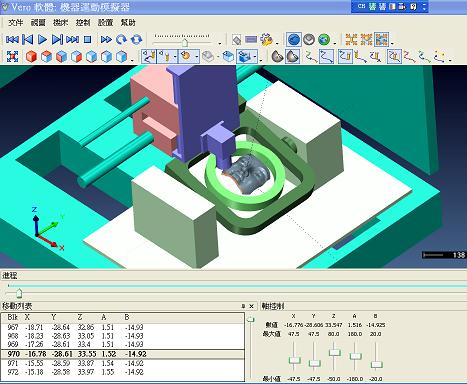The image size is (467, 384).
Task: Select the red cube view icon
Action: [x=31, y=56]
